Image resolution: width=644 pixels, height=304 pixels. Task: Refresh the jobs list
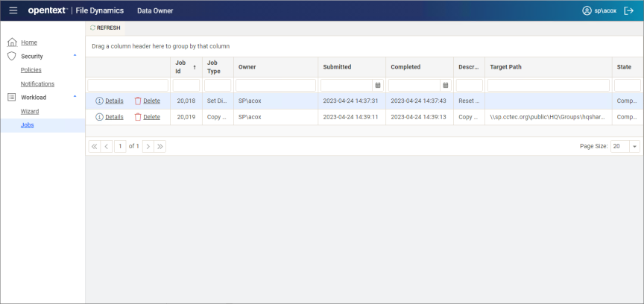(105, 28)
